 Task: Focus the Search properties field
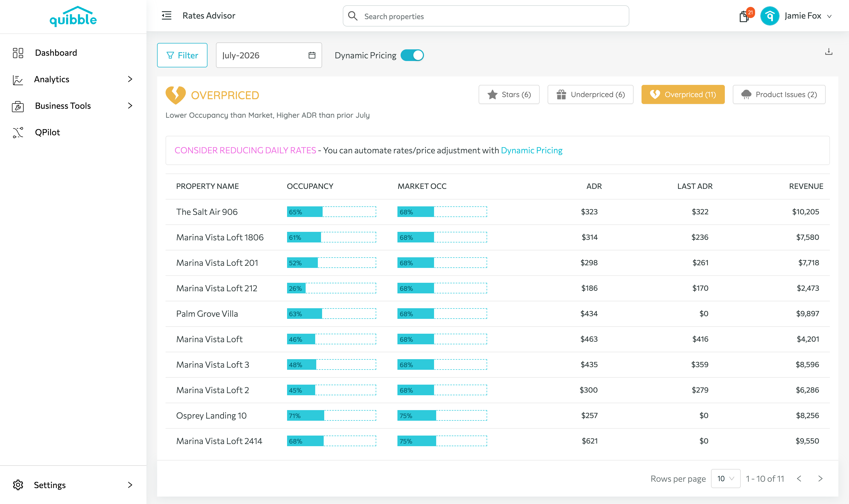(x=486, y=16)
